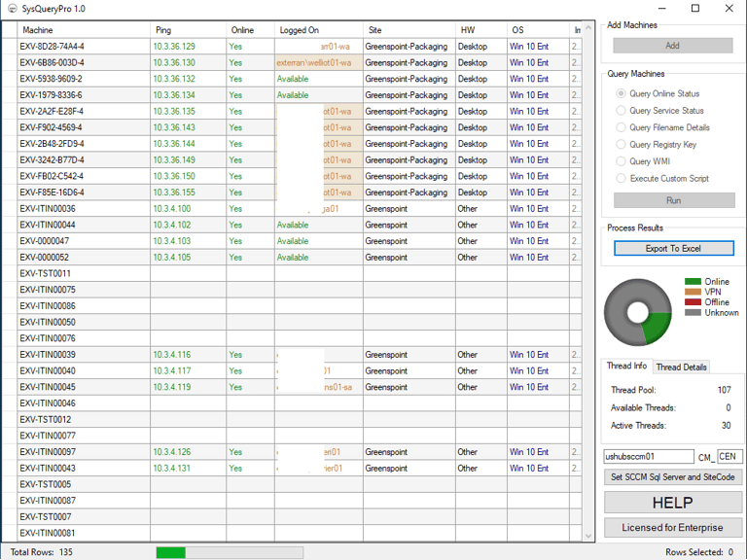
Task: Sort by the Machine column header
Action: [84, 30]
